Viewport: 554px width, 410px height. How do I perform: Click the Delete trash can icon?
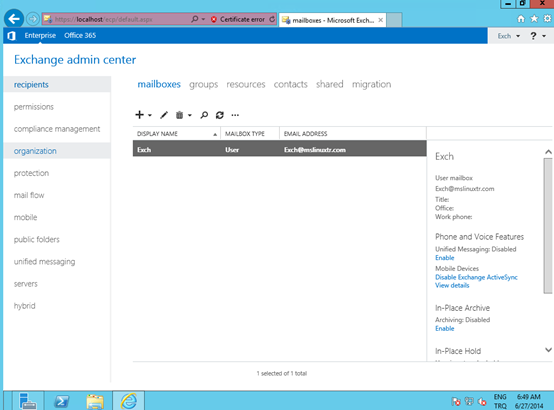(x=179, y=115)
